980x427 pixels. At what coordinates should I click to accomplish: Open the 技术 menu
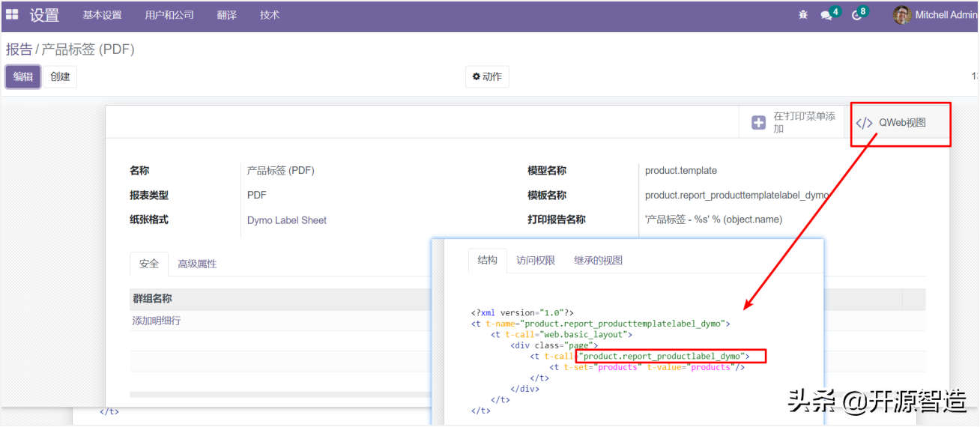270,15
